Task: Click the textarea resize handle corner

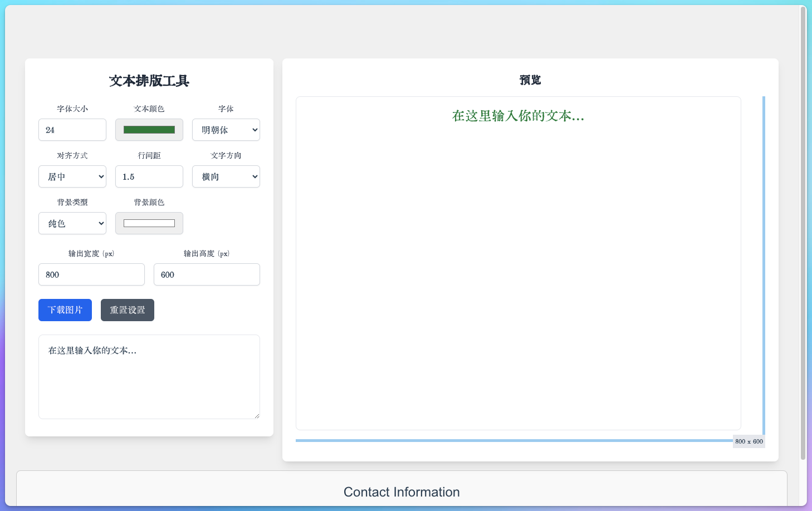Action: tap(257, 416)
